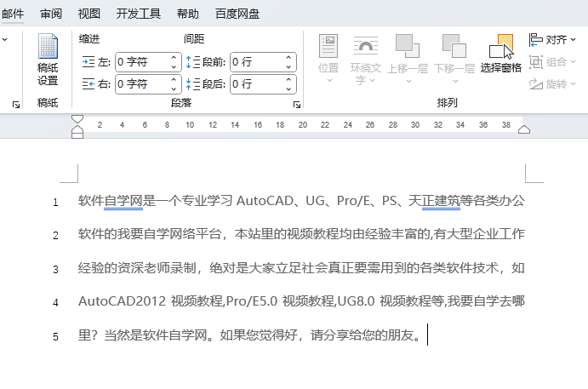Decrease right indent 右 value with down arrow

(174, 89)
